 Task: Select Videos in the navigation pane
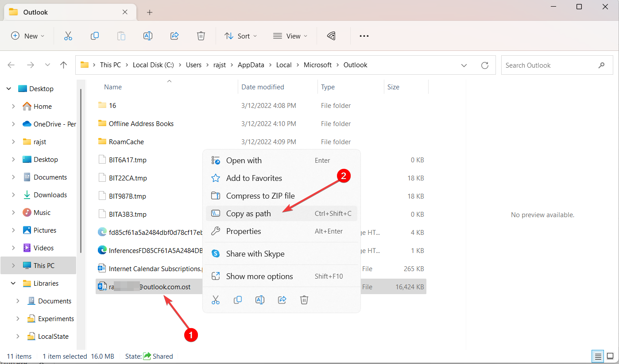tap(43, 248)
